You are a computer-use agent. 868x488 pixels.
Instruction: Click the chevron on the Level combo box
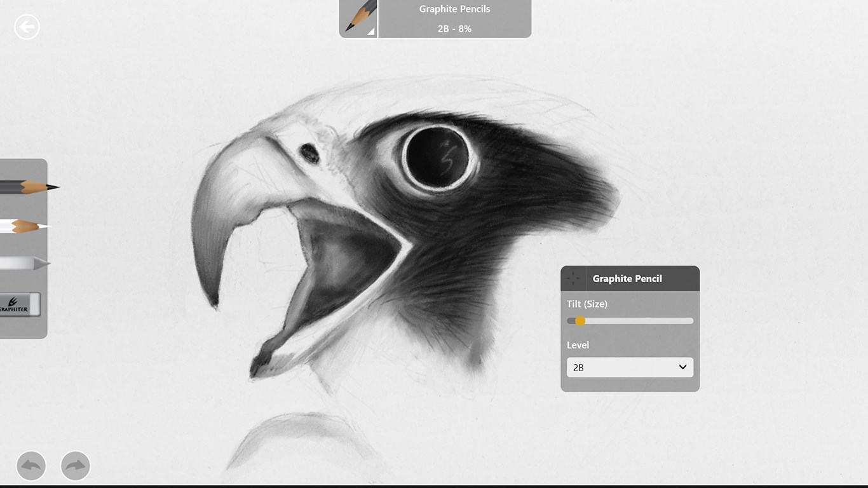coord(682,367)
